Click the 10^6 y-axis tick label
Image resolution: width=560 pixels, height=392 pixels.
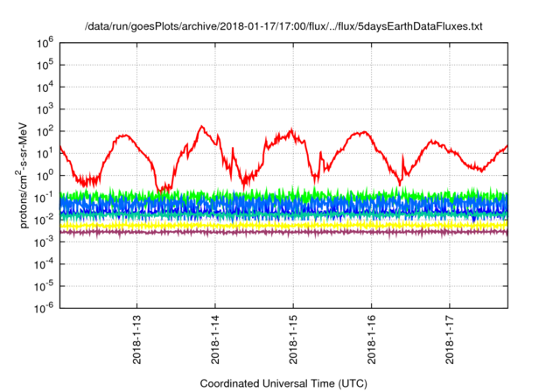(x=45, y=43)
